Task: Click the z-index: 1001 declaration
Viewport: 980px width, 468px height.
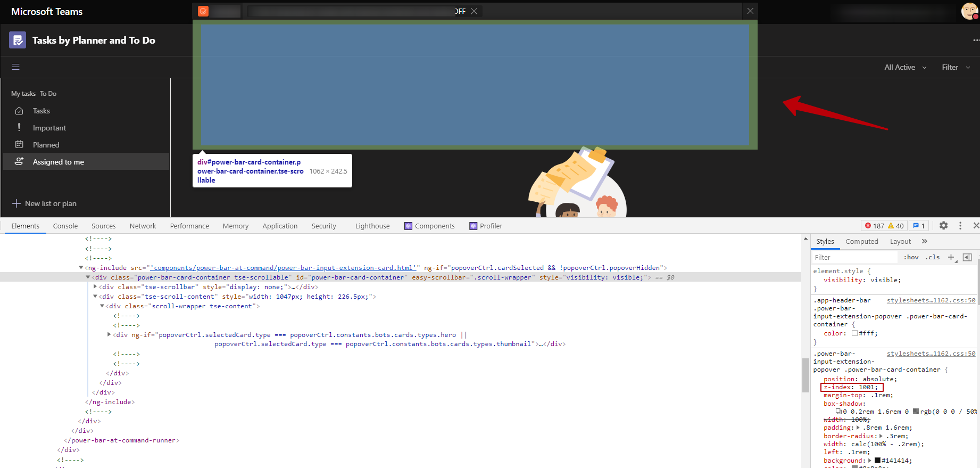Action: [851, 387]
